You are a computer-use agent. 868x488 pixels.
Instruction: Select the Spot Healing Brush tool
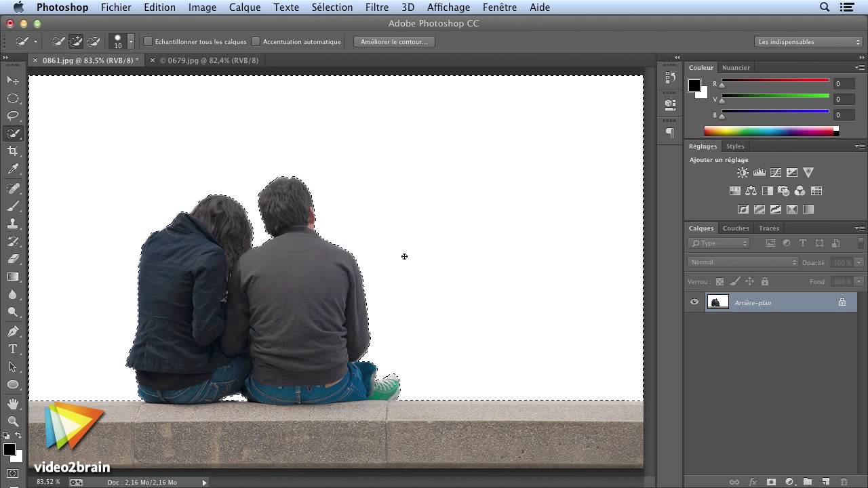coord(13,188)
